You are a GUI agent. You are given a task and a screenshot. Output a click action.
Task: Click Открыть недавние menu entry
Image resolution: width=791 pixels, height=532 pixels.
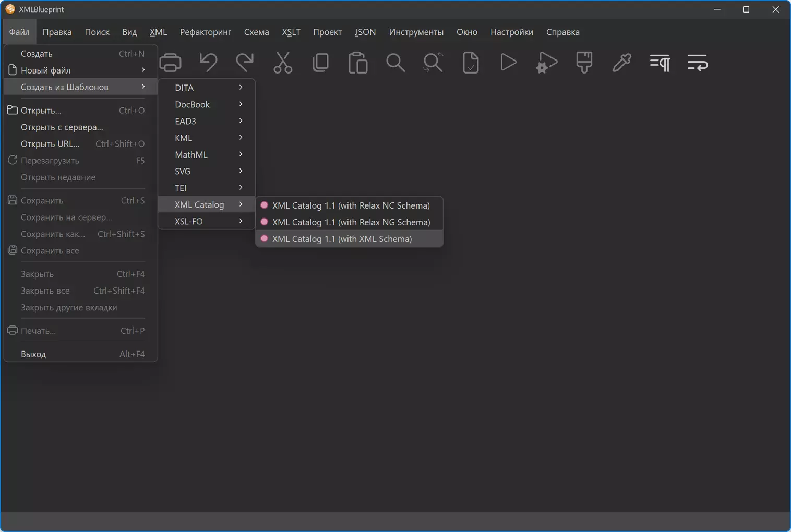[81, 177]
